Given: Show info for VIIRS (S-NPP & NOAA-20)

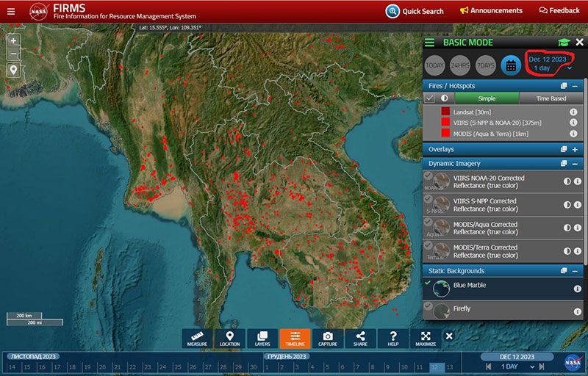Looking at the screenshot, I should (x=573, y=122).
